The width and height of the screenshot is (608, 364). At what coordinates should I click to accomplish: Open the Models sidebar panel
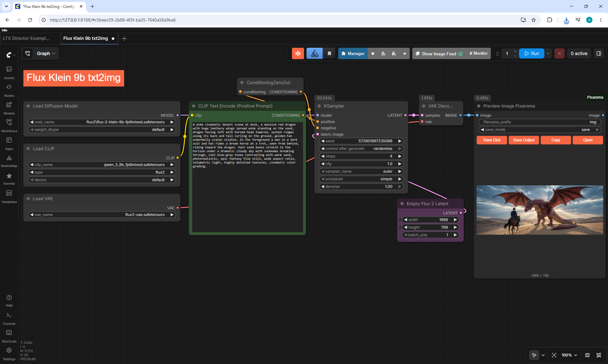(x=9, y=108)
